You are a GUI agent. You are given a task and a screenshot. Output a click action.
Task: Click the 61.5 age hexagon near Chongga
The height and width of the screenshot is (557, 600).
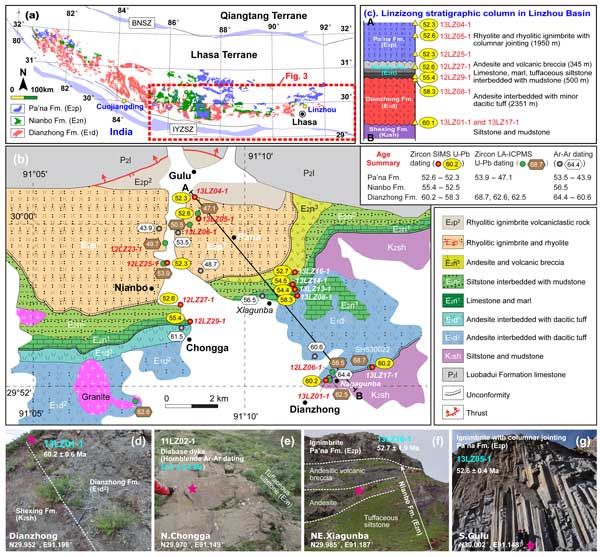(176, 337)
